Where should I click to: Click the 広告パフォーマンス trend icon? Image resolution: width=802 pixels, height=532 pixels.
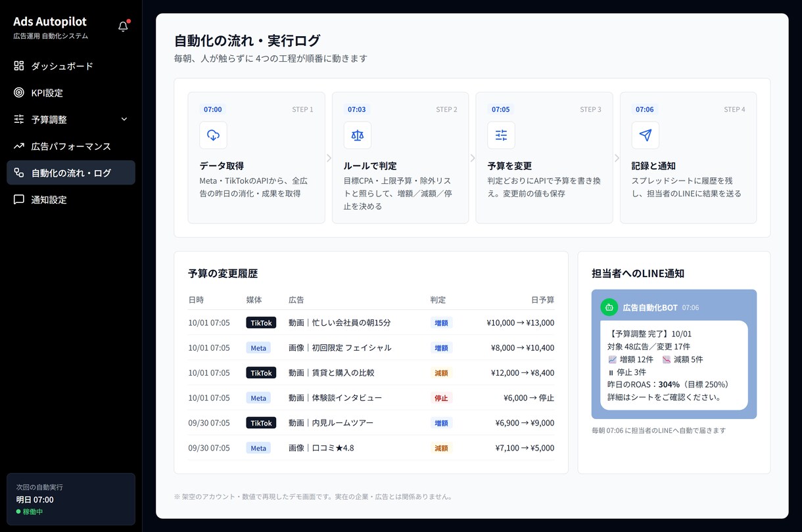point(19,146)
